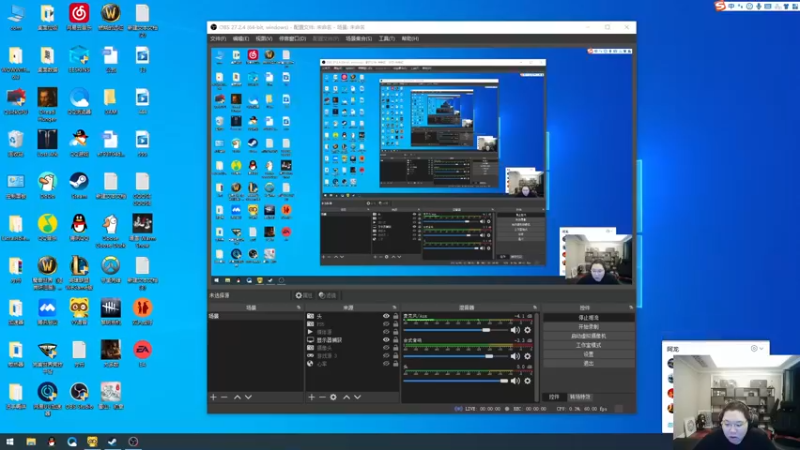Move source up in Sources panel
This screenshot has height=450, width=800.
(346, 397)
